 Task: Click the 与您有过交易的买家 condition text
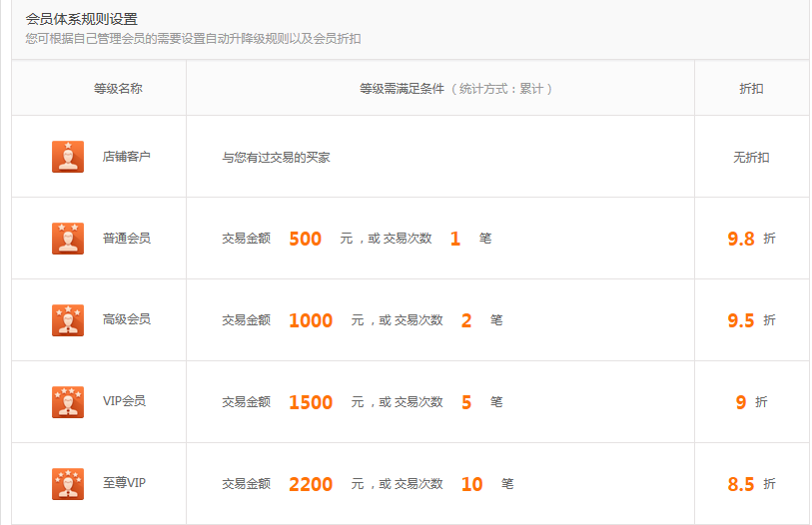pyautogui.click(x=276, y=158)
